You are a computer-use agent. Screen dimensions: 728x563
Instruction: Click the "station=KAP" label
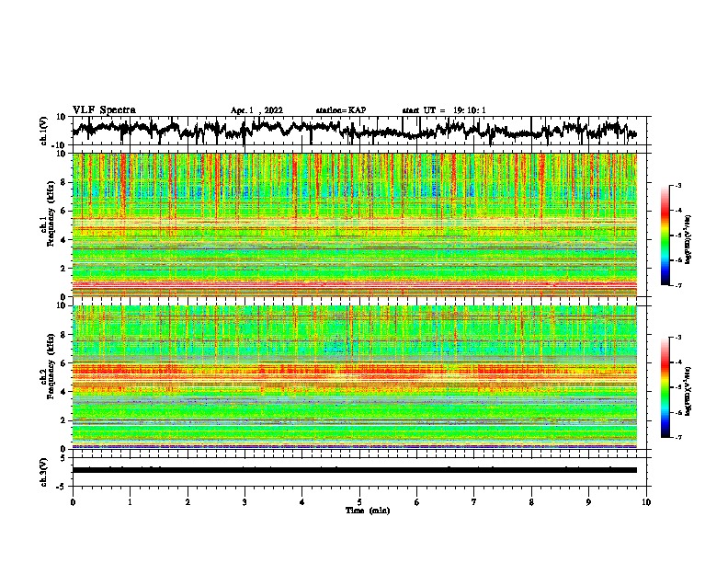coord(341,110)
